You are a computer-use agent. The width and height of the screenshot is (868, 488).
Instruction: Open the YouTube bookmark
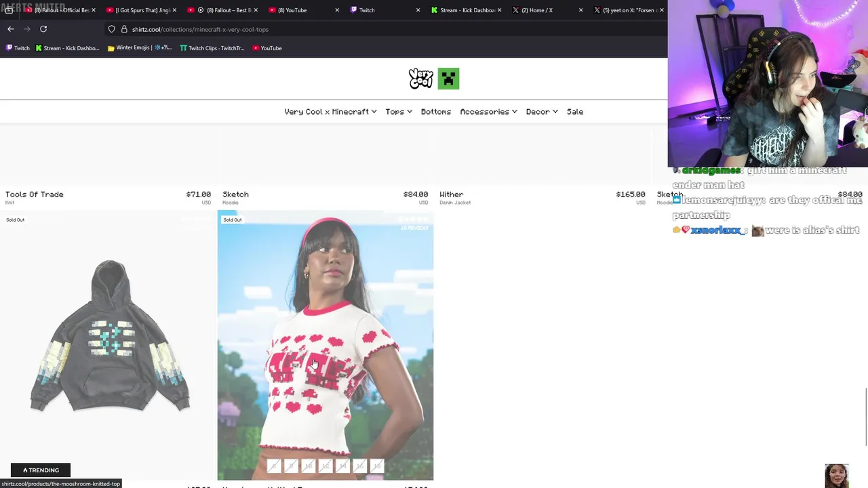click(267, 48)
